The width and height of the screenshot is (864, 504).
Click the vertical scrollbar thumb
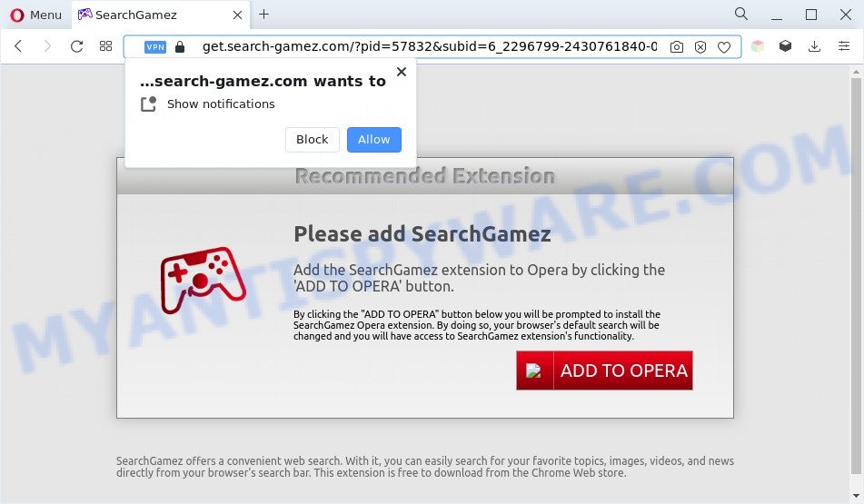pos(856,275)
